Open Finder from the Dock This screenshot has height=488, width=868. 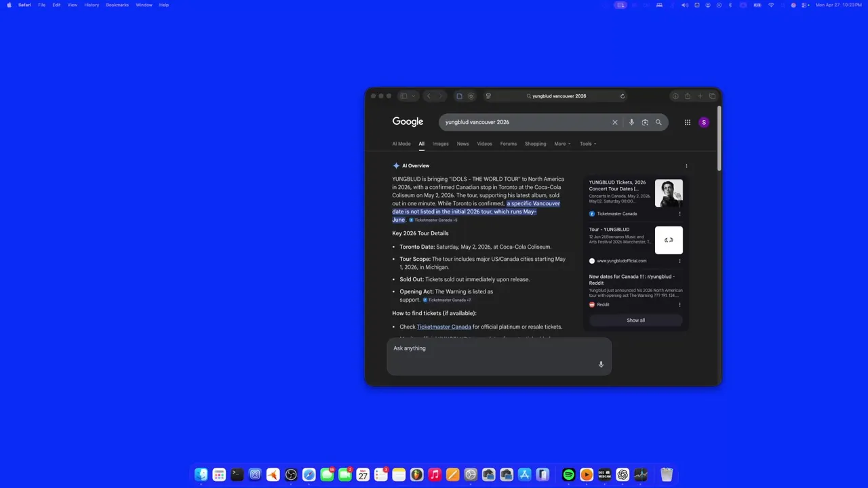tap(201, 475)
